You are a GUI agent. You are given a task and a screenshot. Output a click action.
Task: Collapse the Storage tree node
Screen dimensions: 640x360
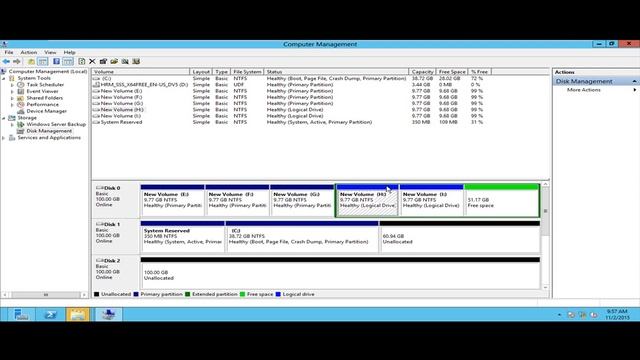tap(4, 118)
